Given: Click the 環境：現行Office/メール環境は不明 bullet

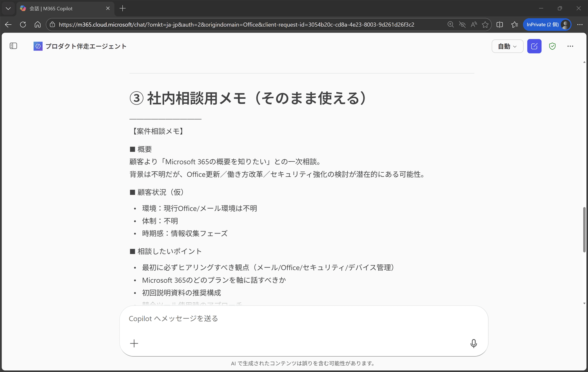Looking at the screenshot, I should pos(200,208).
